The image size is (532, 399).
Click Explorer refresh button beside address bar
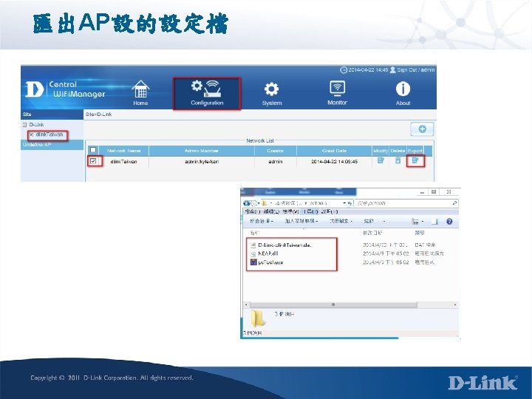pos(349,203)
